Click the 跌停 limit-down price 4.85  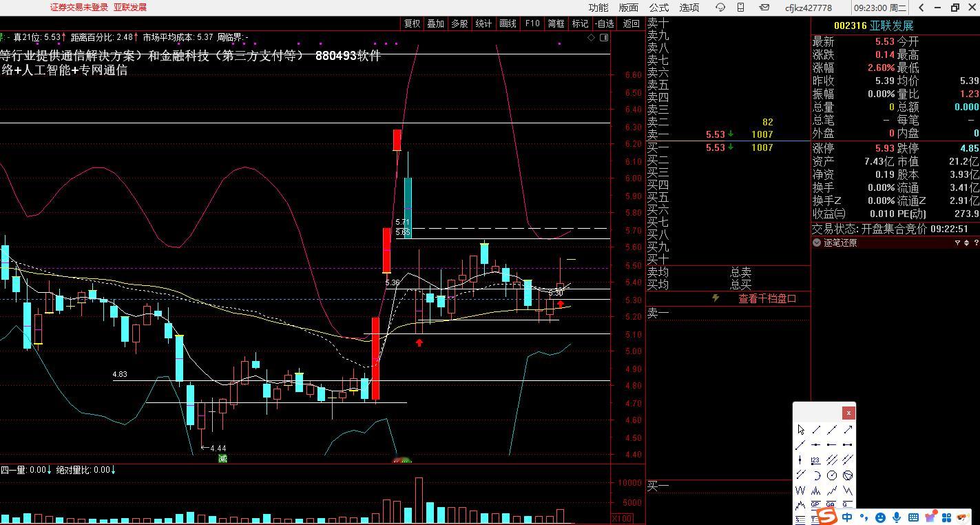point(969,148)
